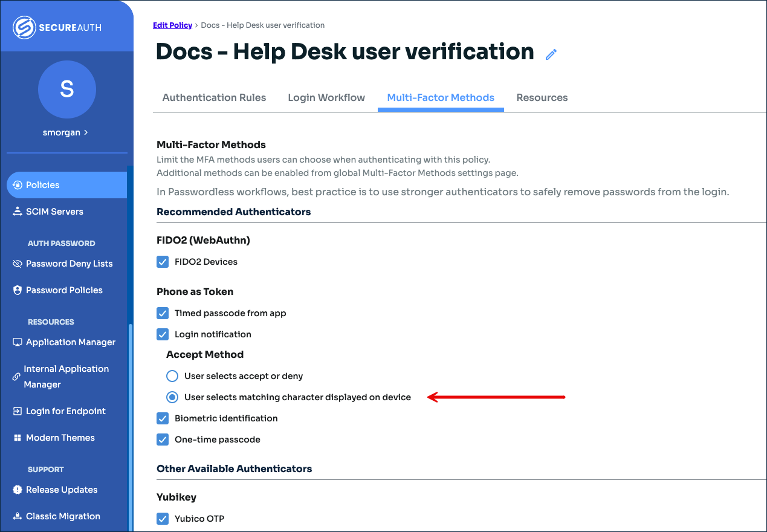Uncheck the One-time passcode checkbox
Screen dimensions: 767x532
pyautogui.click(x=163, y=440)
